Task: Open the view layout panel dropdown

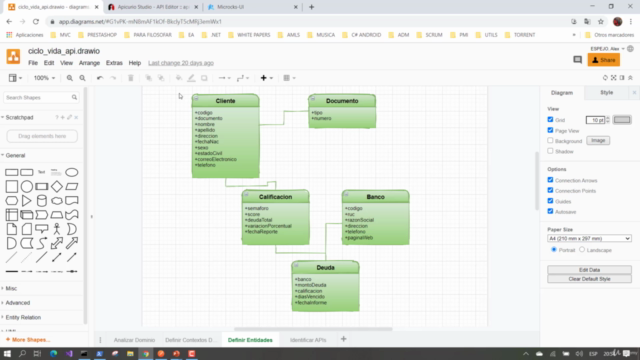Action: click(15, 78)
